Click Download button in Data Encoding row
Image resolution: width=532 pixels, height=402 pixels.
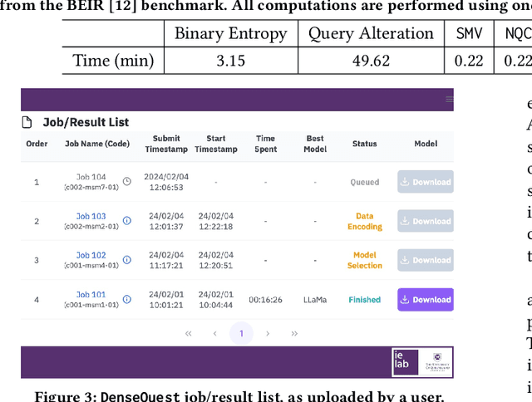[x=426, y=221]
